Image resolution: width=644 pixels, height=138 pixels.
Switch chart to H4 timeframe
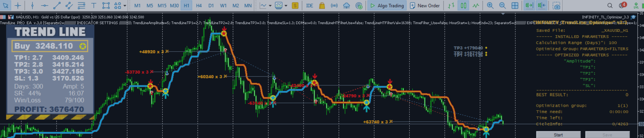click(x=199, y=6)
